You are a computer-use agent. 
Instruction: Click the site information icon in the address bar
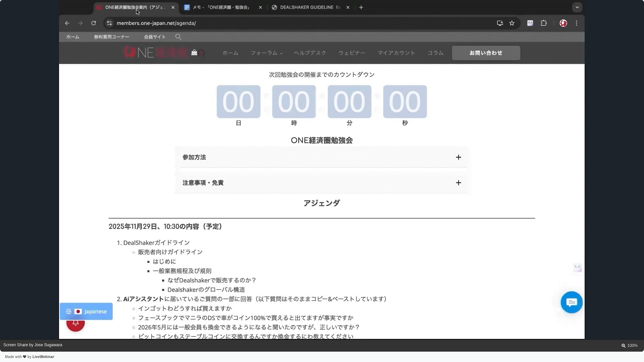pos(109,23)
